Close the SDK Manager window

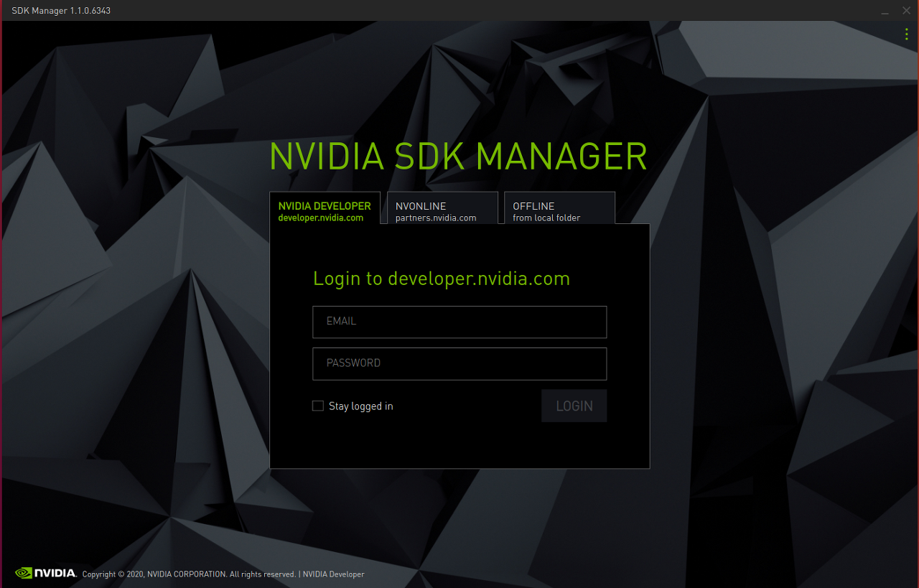(x=906, y=11)
